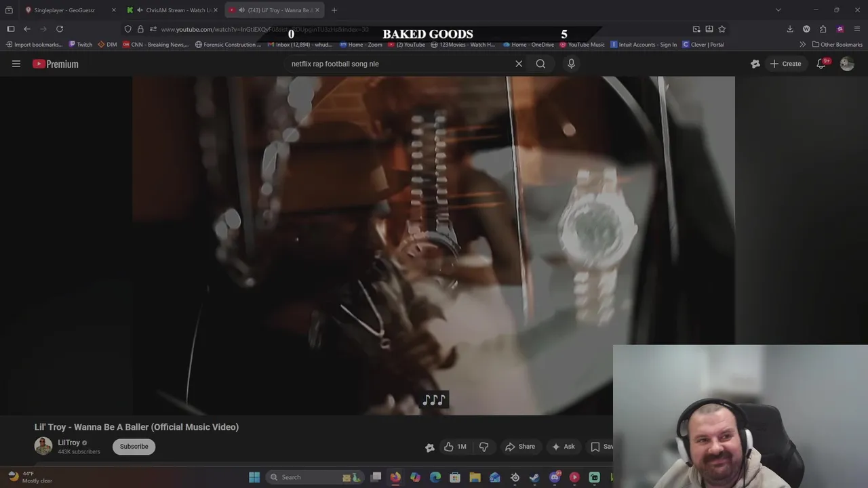Go to YouTube Premium home logo
The image size is (868, 488).
click(x=56, y=64)
